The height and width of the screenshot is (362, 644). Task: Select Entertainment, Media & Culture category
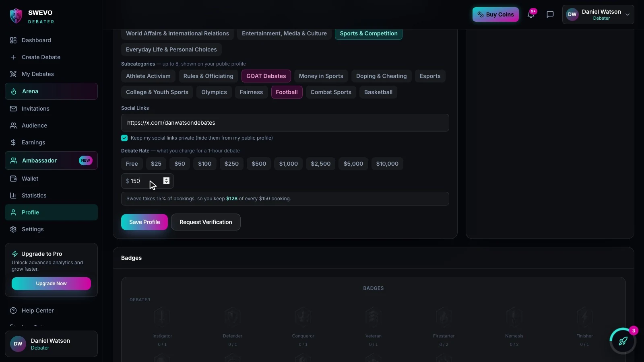[x=284, y=33]
